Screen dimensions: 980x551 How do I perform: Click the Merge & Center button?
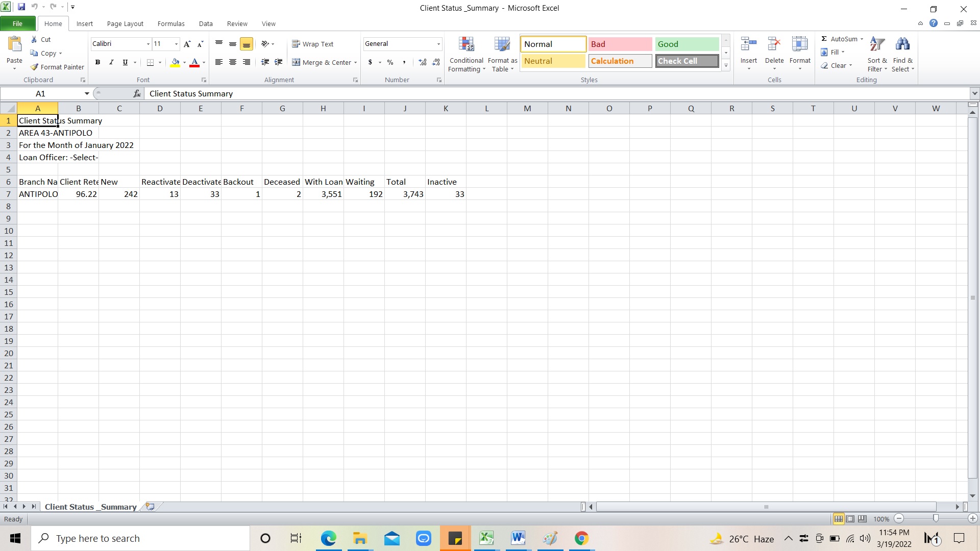(322, 62)
